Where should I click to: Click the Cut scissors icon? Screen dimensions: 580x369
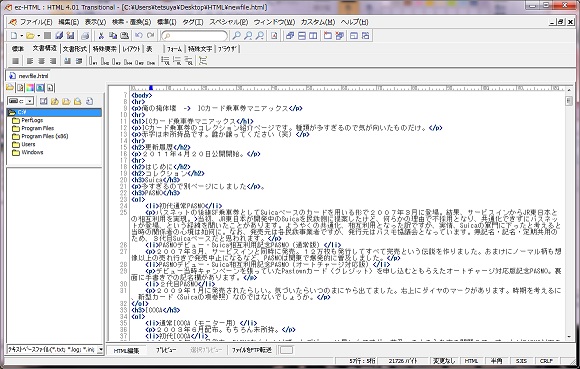tap(101, 36)
